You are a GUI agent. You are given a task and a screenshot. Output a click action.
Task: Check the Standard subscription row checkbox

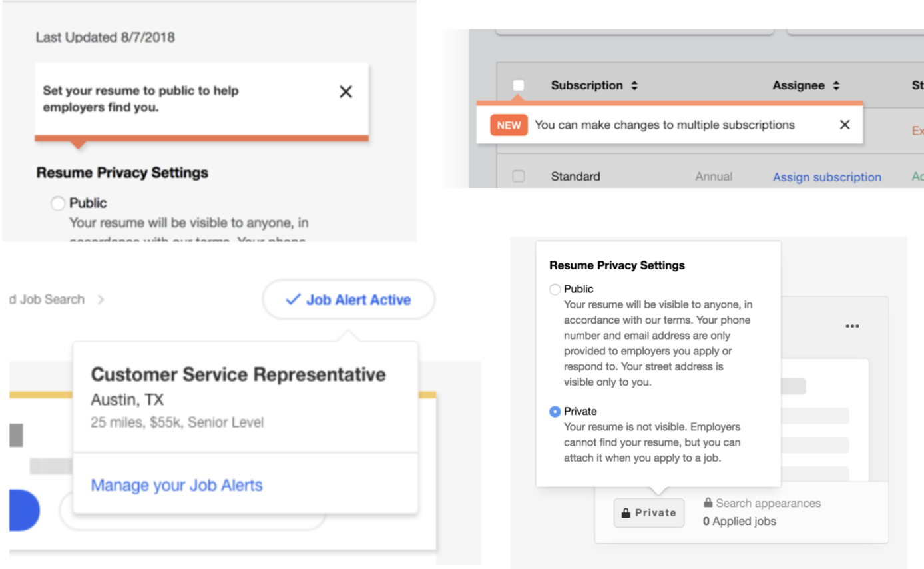(519, 177)
